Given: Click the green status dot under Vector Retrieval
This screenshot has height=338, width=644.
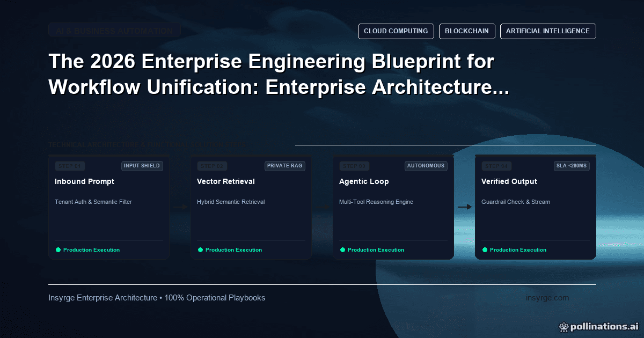Looking at the screenshot, I should pyautogui.click(x=200, y=249).
